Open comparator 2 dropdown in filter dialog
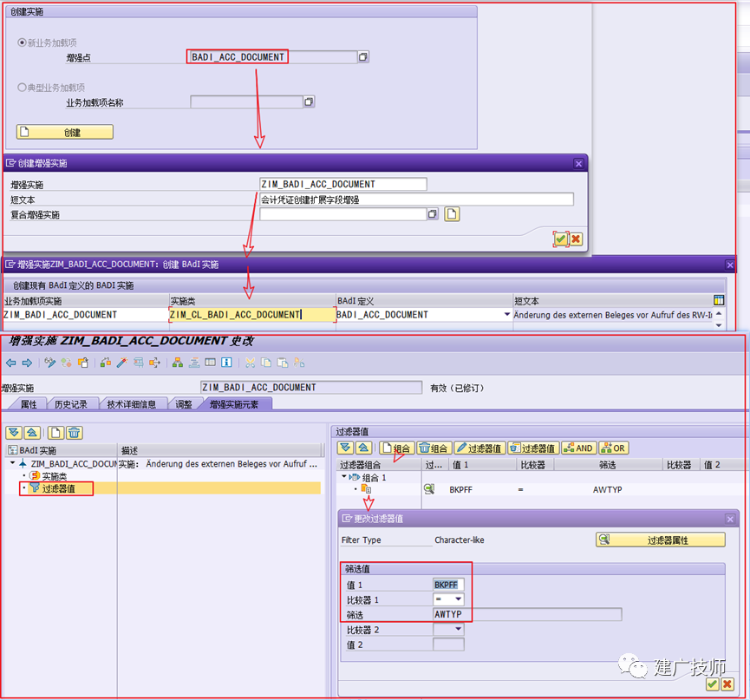This screenshot has width=750, height=700. click(458, 629)
